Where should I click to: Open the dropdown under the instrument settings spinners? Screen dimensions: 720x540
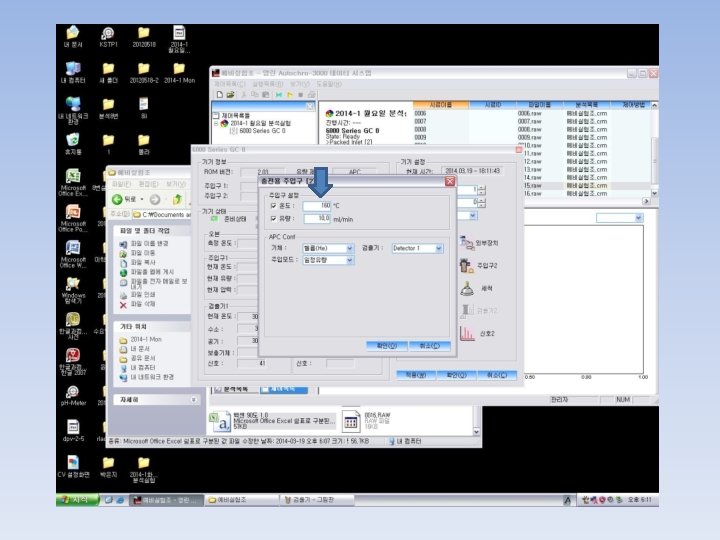pos(472,215)
